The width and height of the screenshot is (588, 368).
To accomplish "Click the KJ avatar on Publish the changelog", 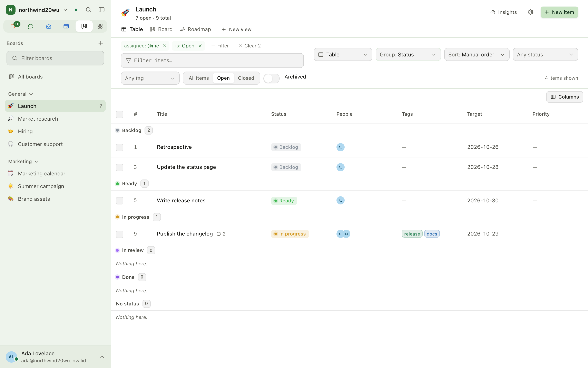I will pos(346,234).
